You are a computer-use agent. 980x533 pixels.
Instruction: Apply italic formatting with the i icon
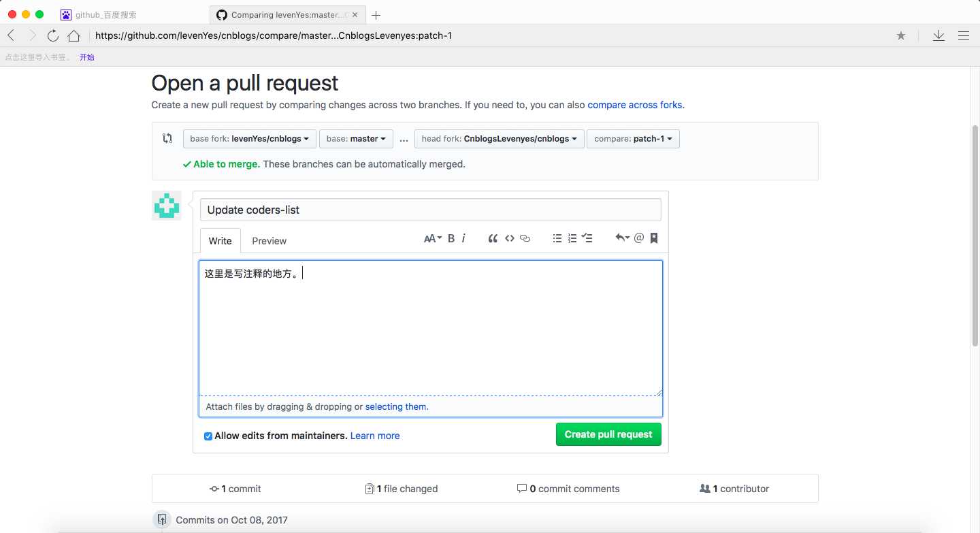(x=463, y=238)
